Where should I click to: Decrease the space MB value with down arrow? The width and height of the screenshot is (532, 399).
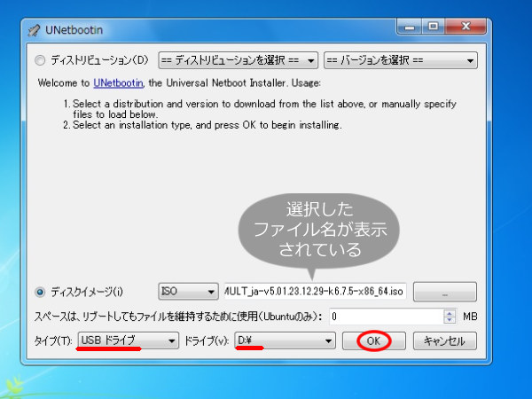point(450,320)
